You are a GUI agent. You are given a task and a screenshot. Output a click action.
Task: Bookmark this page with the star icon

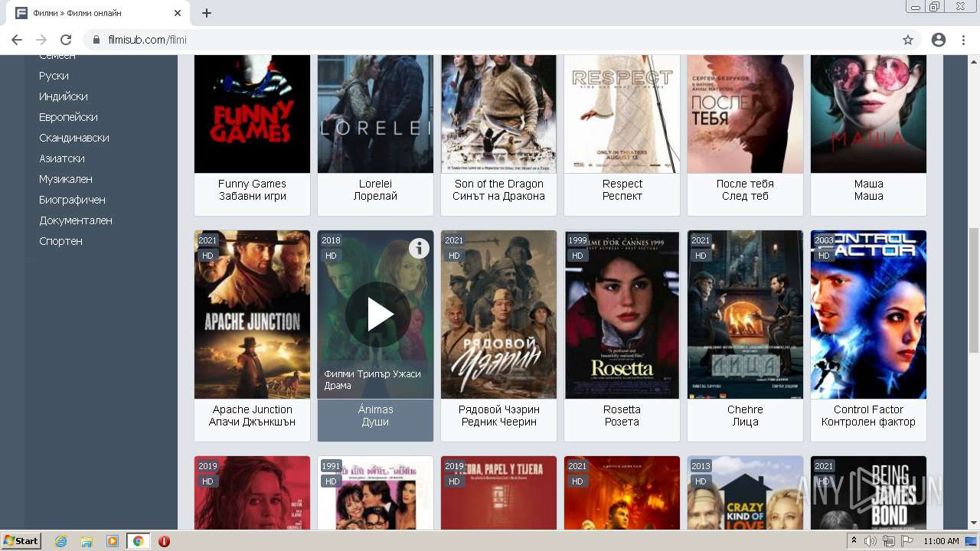click(x=908, y=40)
